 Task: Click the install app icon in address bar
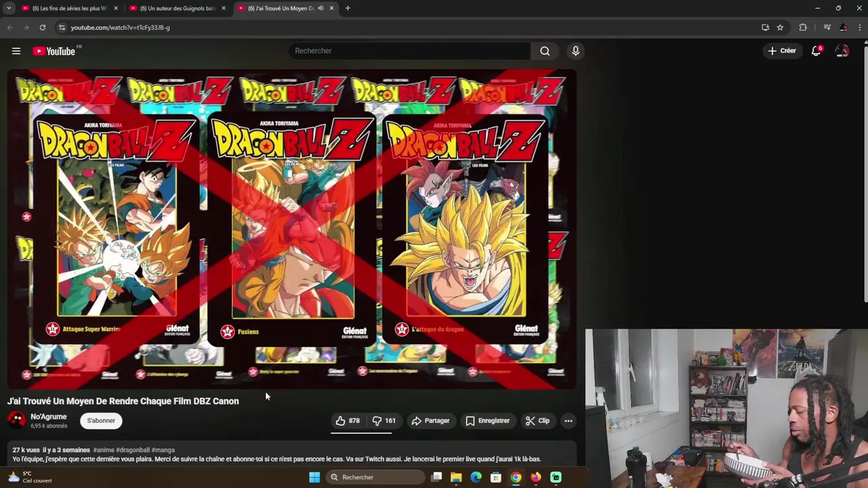point(765,28)
